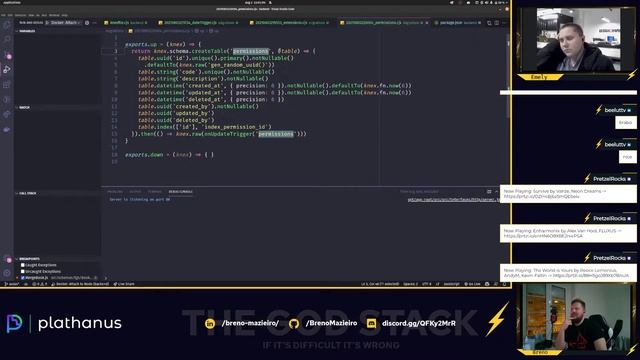Click the git branch indicator in status bar

(x=11, y=284)
